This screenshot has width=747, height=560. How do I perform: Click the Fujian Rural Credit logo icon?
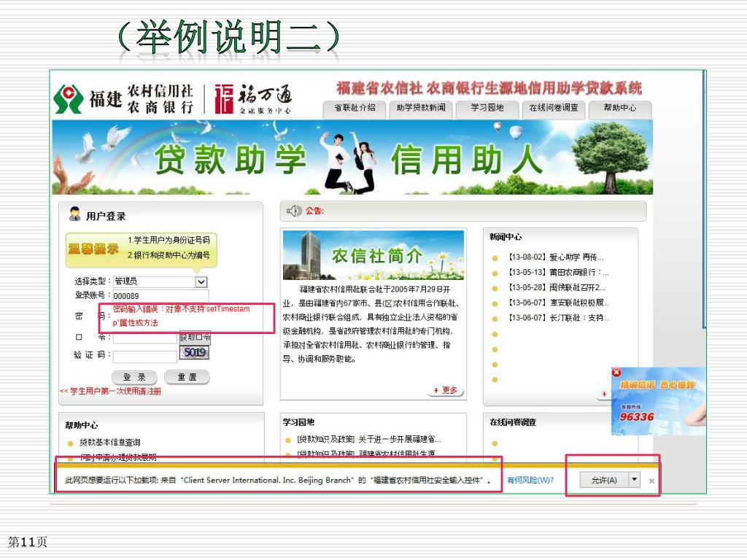point(69,99)
